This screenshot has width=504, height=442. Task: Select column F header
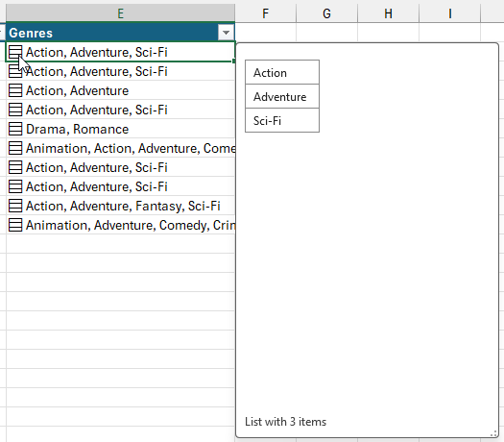(x=265, y=13)
